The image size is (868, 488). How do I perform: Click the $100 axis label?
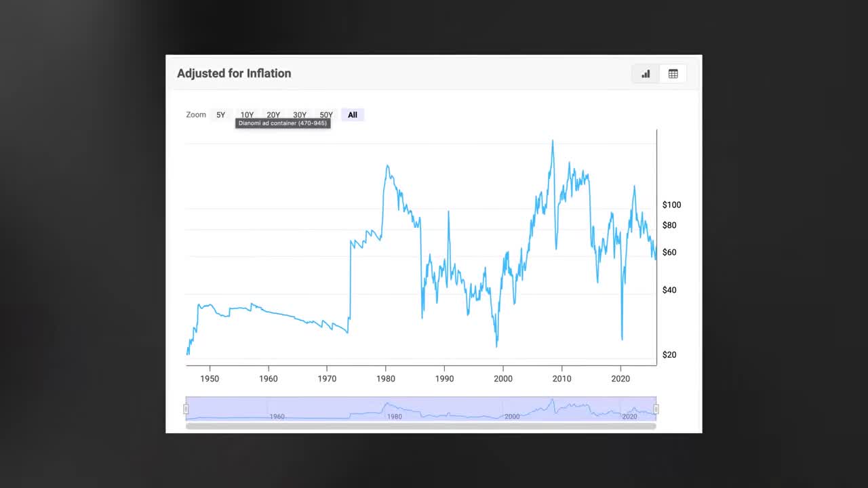tap(671, 205)
